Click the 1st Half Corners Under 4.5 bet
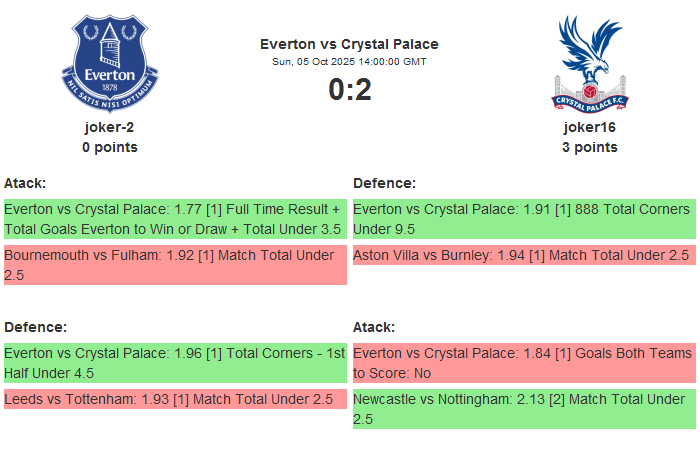 175,363
